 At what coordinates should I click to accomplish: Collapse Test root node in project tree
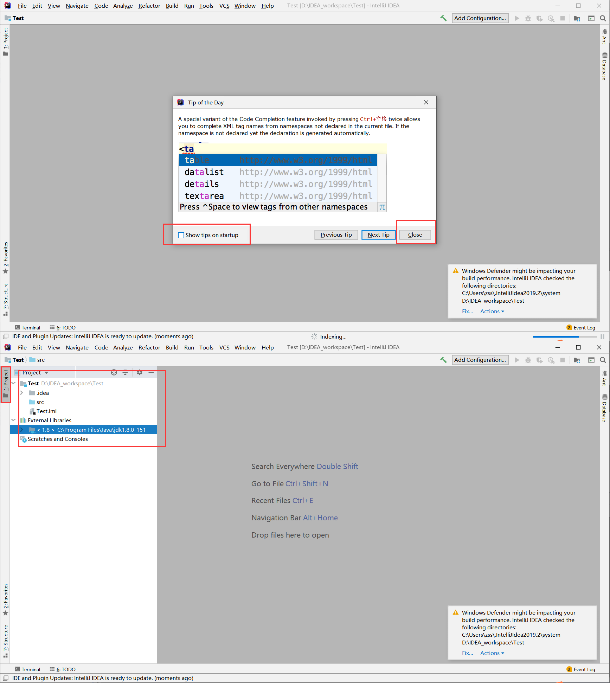pyautogui.click(x=14, y=384)
